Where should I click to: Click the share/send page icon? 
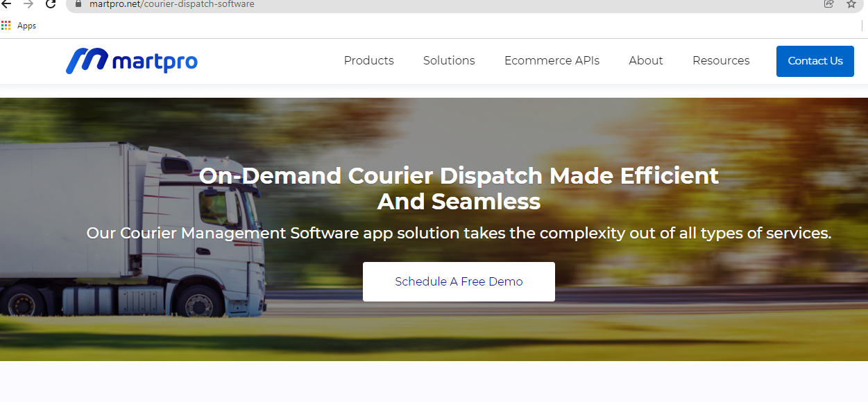tap(829, 4)
